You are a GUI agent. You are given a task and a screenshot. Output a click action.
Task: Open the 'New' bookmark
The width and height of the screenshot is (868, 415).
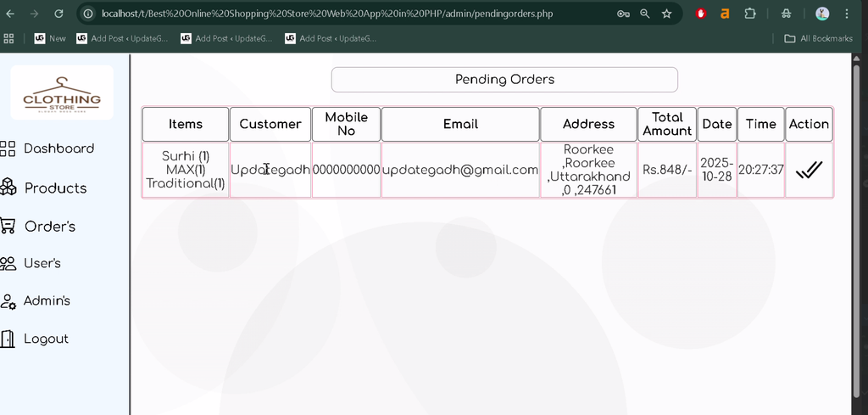coord(50,38)
